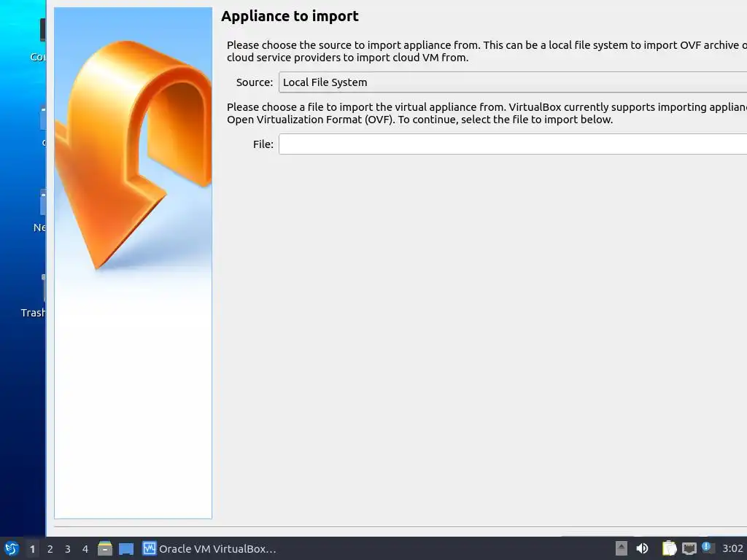This screenshot has height=560, width=747.
Task: Click the File path input field
Action: (513, 144)
